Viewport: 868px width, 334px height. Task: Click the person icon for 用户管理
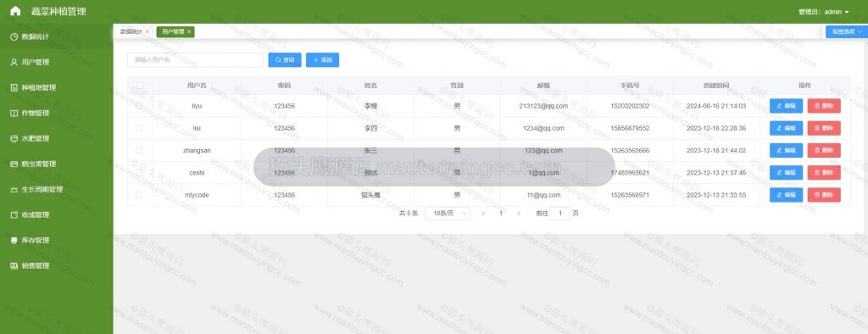[14, 62]
